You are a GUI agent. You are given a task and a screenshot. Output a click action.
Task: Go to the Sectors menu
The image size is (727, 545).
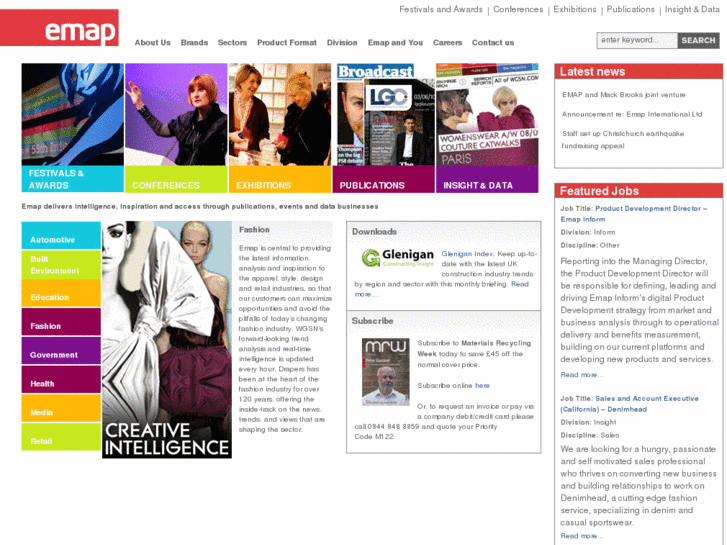click(x=232, y=43)
